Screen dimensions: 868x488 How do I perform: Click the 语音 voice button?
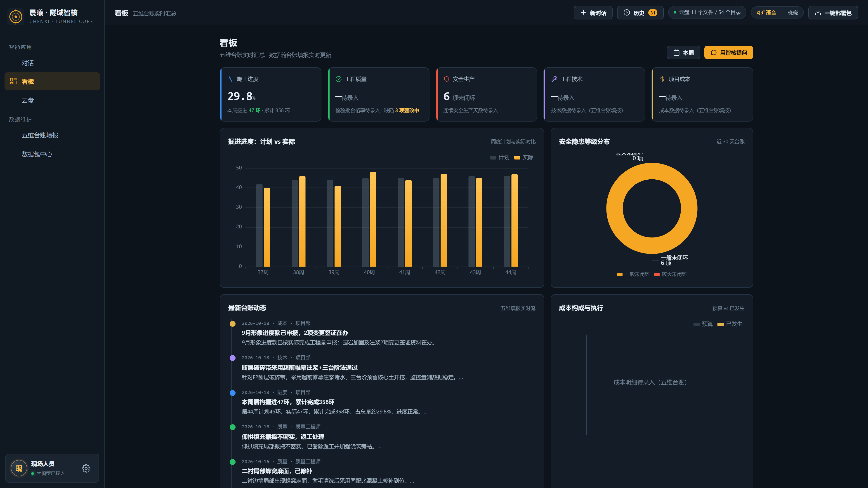[767, 12]
